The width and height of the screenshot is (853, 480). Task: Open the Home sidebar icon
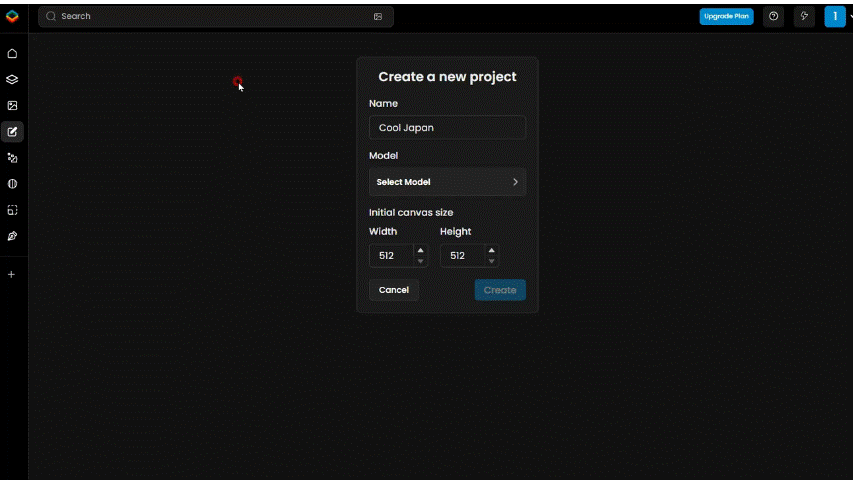click(x=12, y=53)
